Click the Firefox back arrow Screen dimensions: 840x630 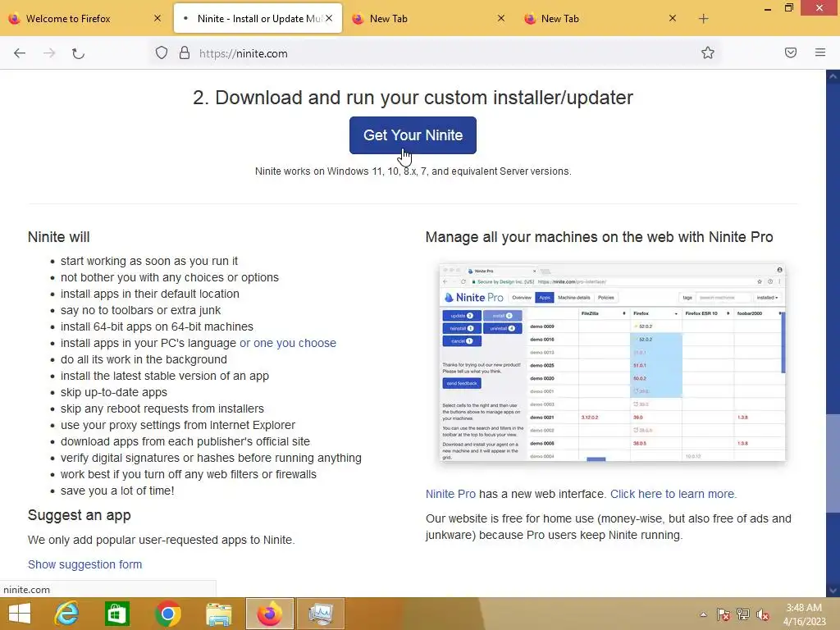tap(20, 53)
